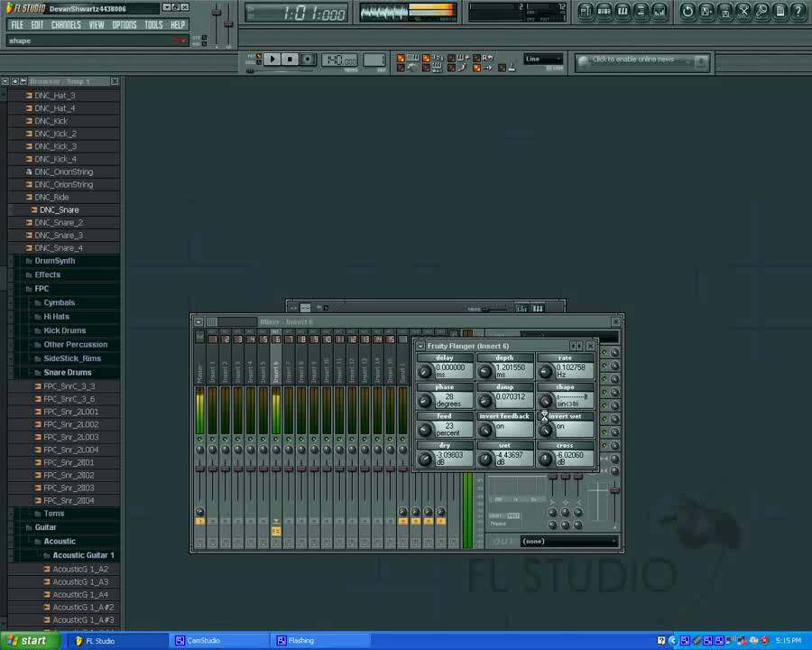
Task: Open the Step Sequencer from the top toolbar
Action: pyautogui.click(x=604, y=12)
